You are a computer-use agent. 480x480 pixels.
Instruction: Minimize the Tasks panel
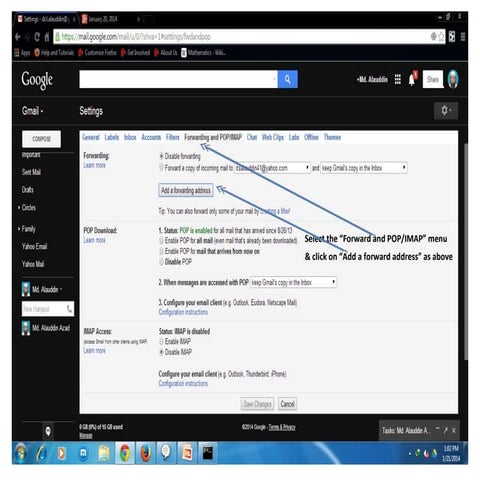click(x=438, y=430)
